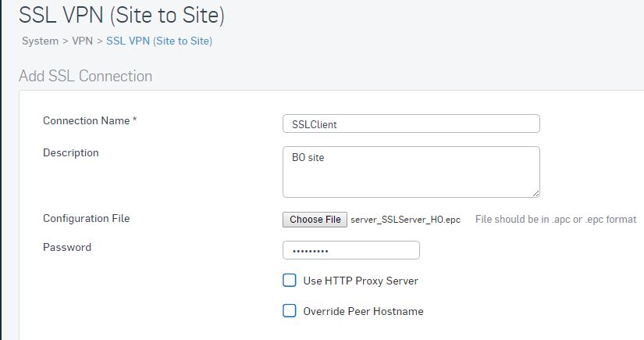Click the Password label
This screenshot has height=340, width=644.
tap(67, 247)
